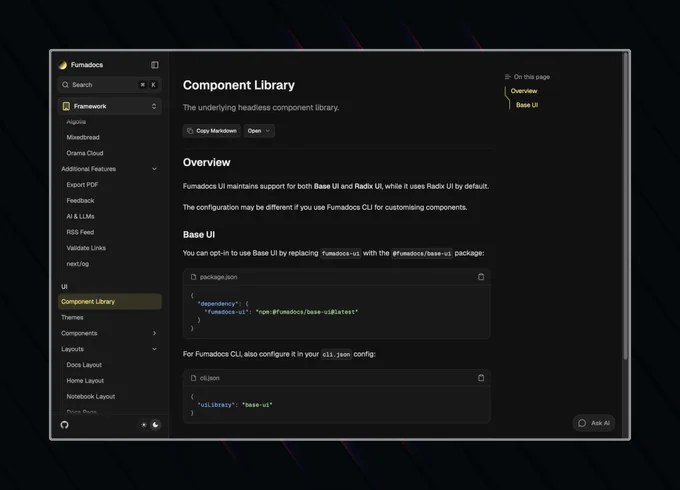Image resolution: width=680 pixels, height=490 pixels.
Task: Copy the package.json code block
Action: [481, 277]
